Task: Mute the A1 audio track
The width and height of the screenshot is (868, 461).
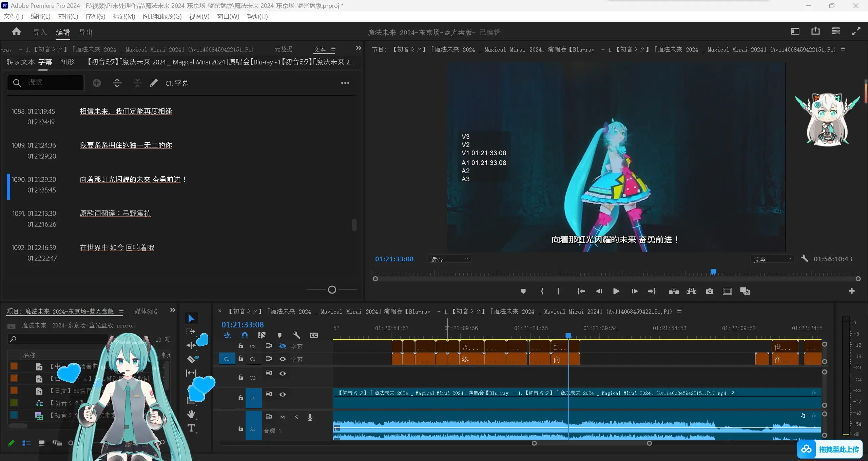Action: pyautogui.click(x=283, y=417)
